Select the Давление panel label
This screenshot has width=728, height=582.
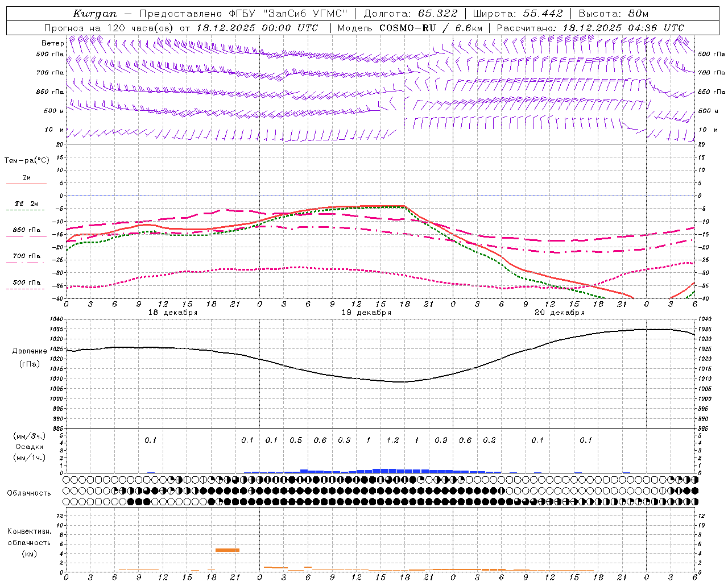pos(30,351)
